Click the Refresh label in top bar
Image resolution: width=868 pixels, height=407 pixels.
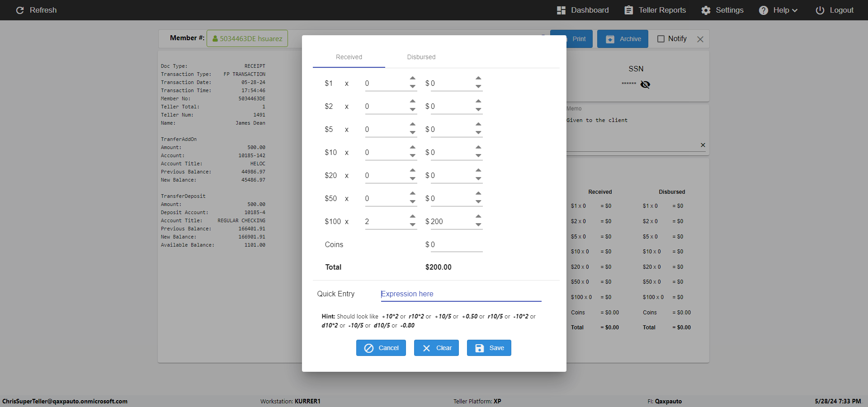point(43,10)
